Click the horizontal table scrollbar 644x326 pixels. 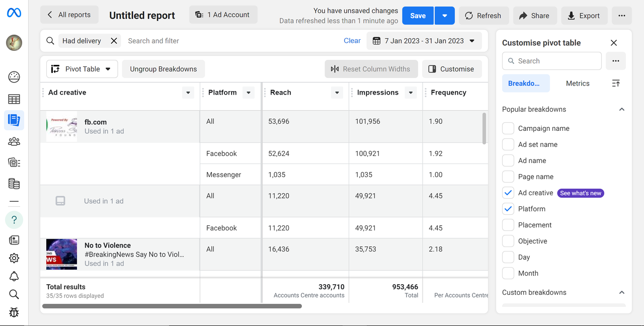[x=172, y=306]
